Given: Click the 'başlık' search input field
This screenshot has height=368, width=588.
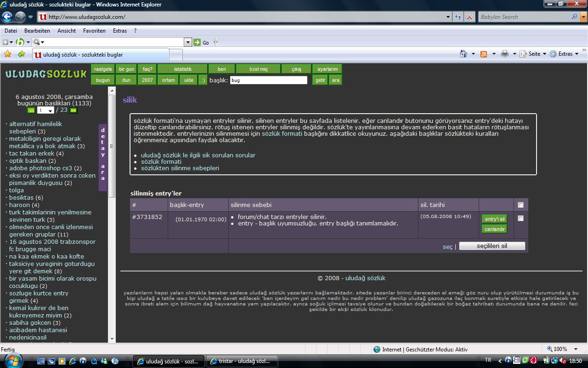Looking at the screenshot, I should pos(268,80).
